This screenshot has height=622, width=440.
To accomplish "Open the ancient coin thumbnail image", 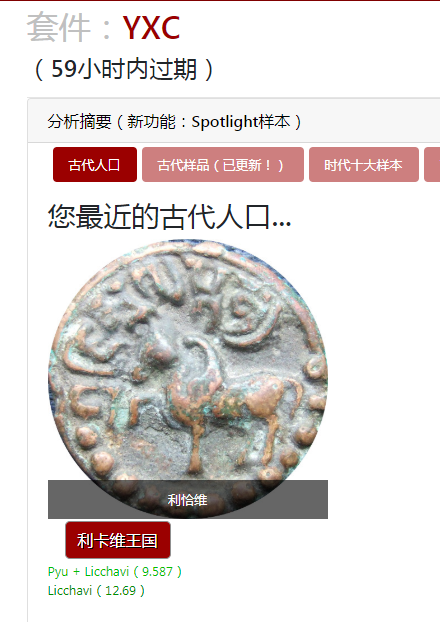I will [x=188, y=379].
